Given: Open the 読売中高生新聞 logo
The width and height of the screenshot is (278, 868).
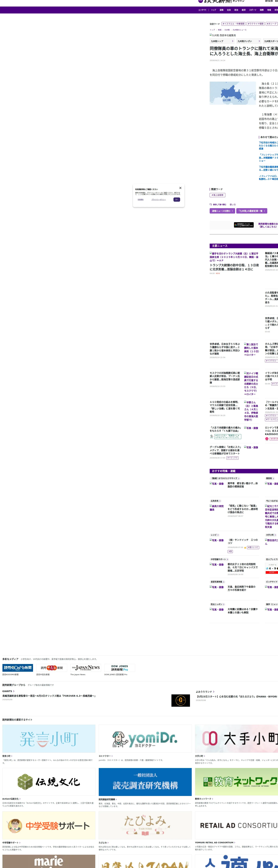Looking at the screenshot, I should point(52,668).
